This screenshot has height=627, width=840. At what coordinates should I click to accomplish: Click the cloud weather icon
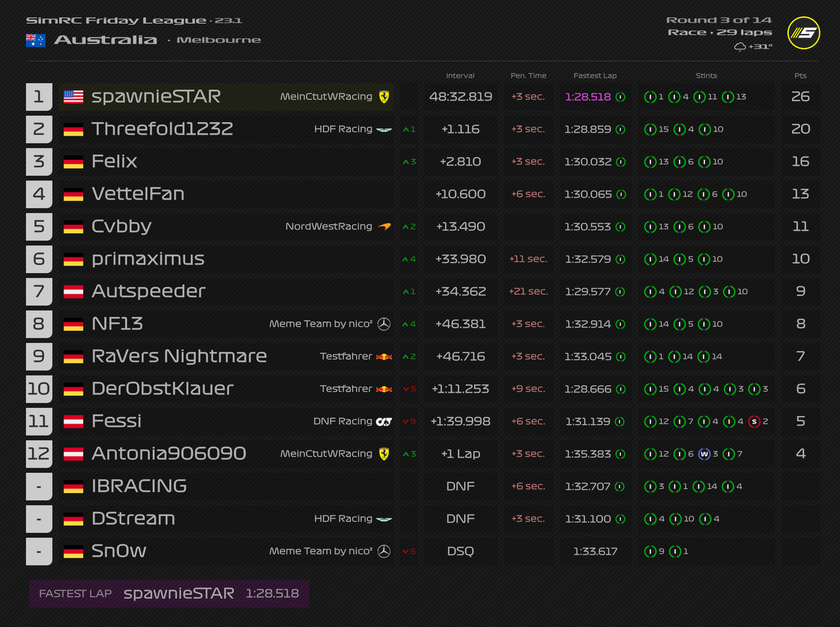click(x=739, y=47)
